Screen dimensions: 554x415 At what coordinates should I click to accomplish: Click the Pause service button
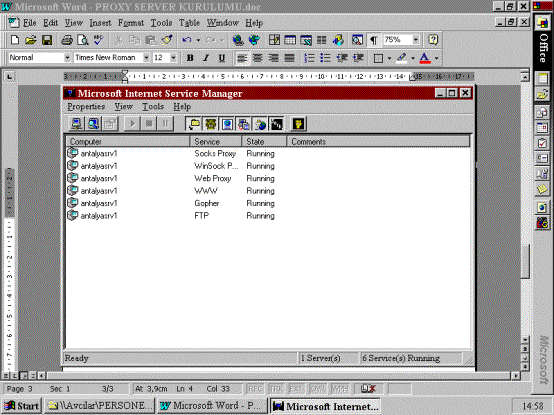coord(165,124)
